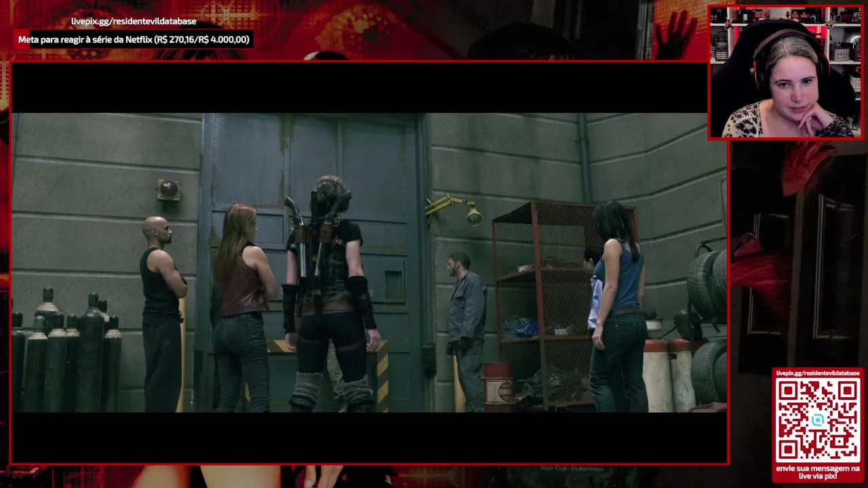868x488 pixels.
Task: Click the Pix donation QR code
Action: point(817,420)
